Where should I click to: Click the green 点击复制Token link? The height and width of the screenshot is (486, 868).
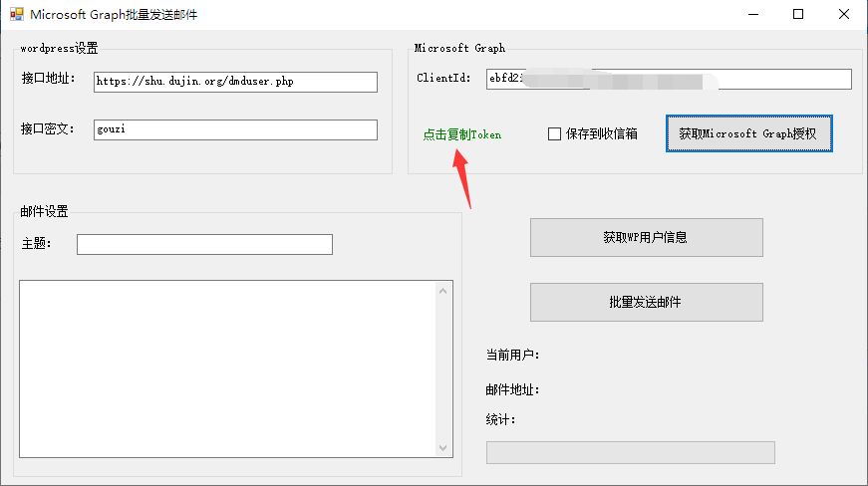461,134
